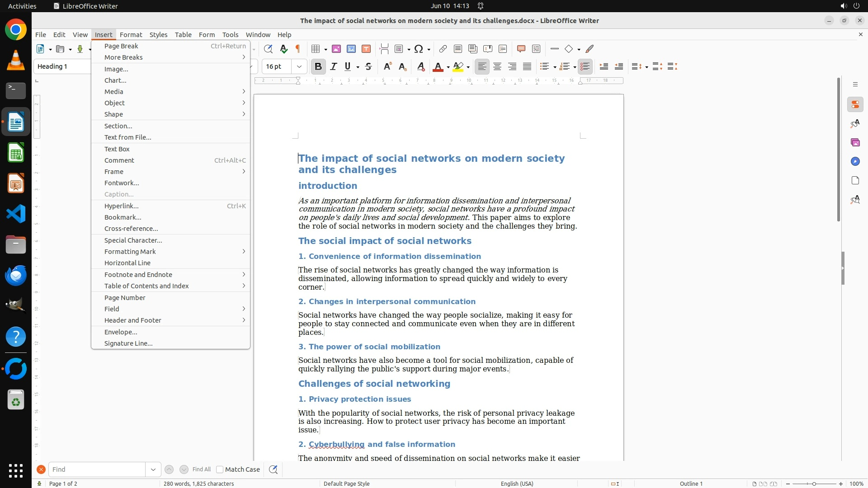The width and height of the screenshot is (868, 488).
Task: Click the Justified alignment icon
Action: [x=527, y=66]
